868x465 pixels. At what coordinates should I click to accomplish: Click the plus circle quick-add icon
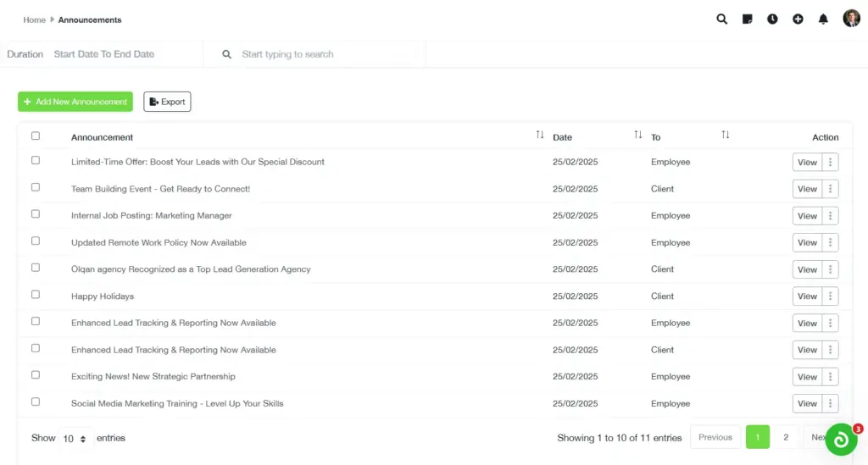798,19
